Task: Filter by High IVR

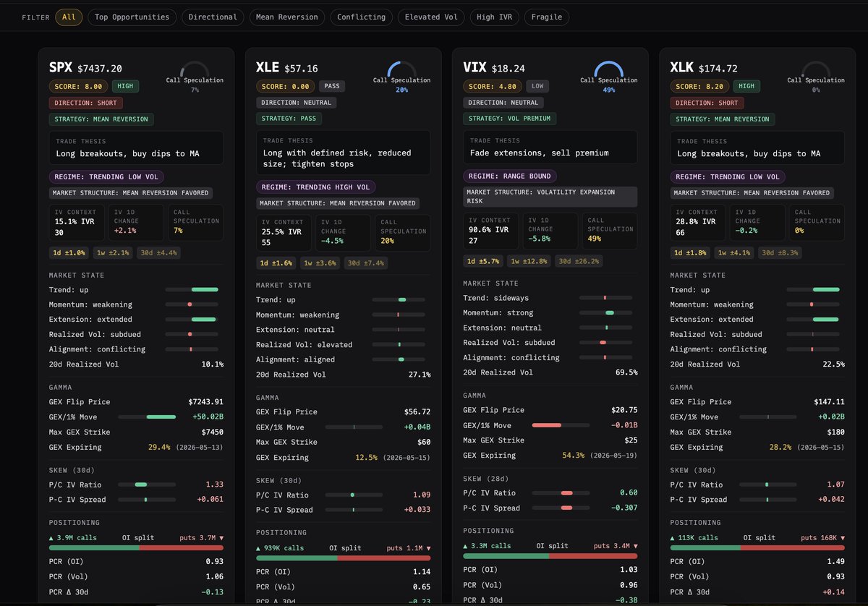Action: tap(494, 17)
